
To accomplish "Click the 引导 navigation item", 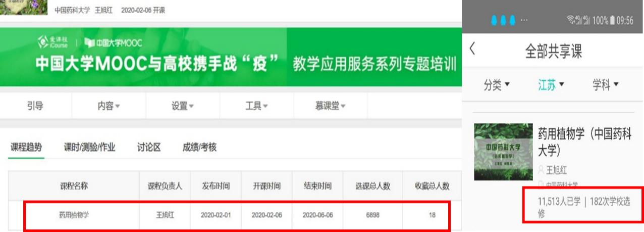I will pyautogui.click(x=35, y=106).
